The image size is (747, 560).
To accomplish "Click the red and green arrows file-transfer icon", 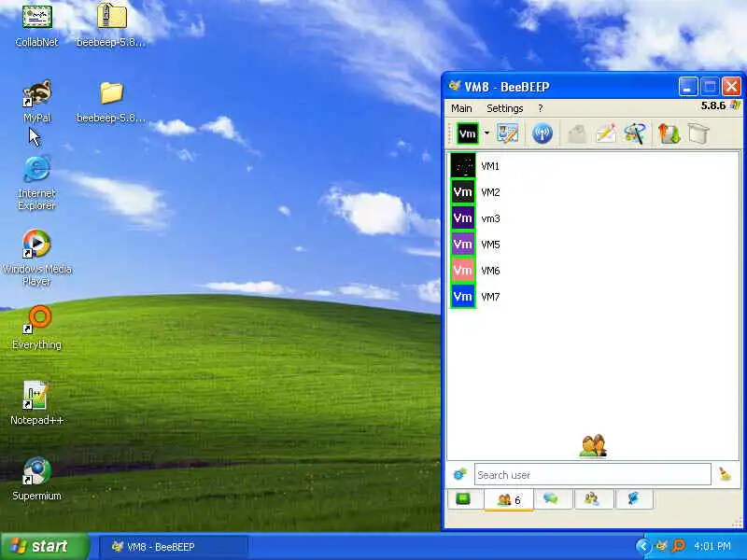I will click(669, 133).
